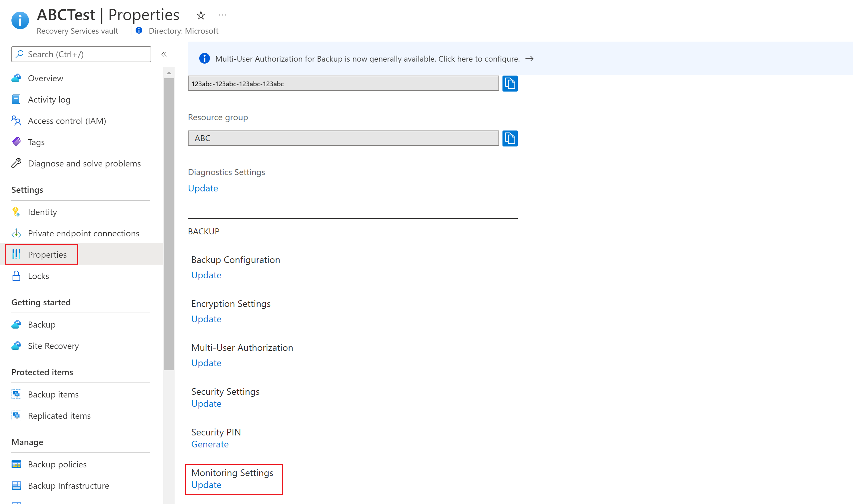This screenshot has width=853, height=504.
Task: Click the Tags icon in sidebar
Action: [17, 142]
